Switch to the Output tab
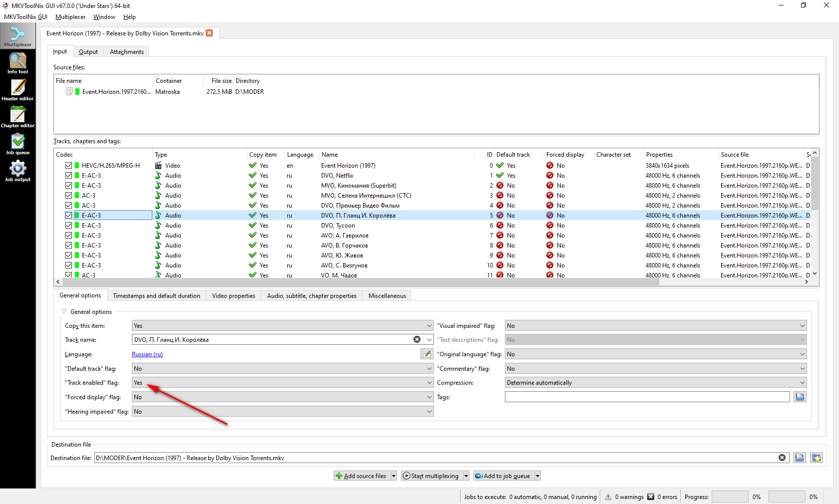This screenshot has height=504, width=839. pyautogui.click(x=88, y=51)
